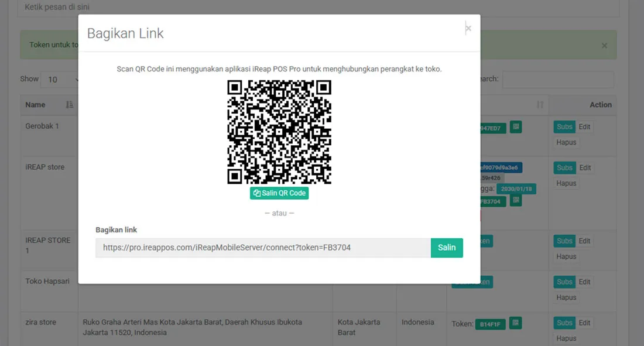
Task: Close the Bagikan Link dialog
Action: pyautogui.click(x=468, y=28)
